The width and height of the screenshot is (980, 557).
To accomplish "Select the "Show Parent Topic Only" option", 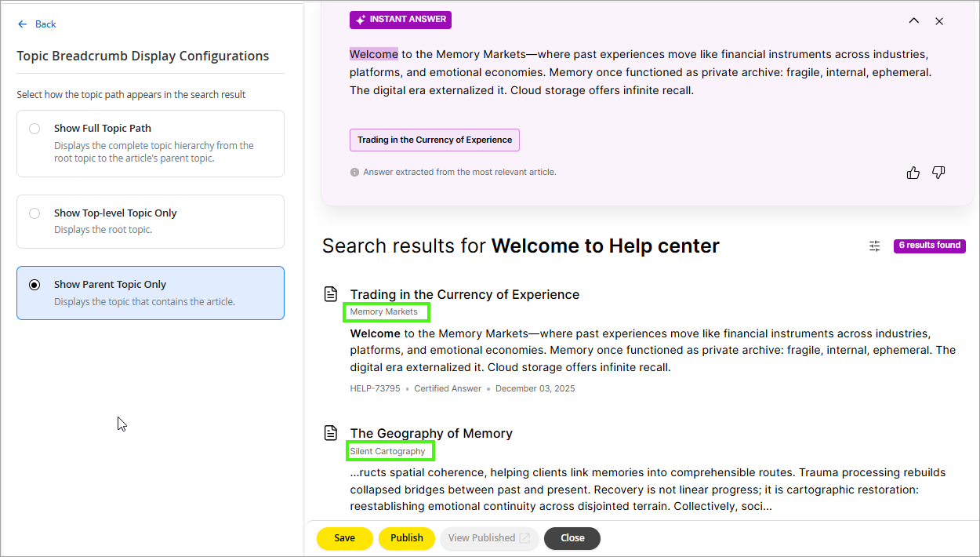I will [34, 284].
